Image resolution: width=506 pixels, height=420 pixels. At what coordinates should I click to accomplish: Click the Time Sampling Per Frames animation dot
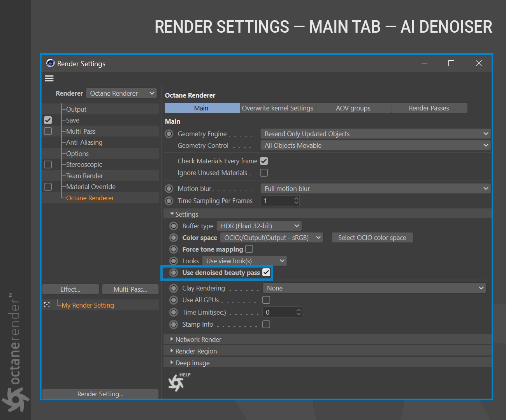169,201
